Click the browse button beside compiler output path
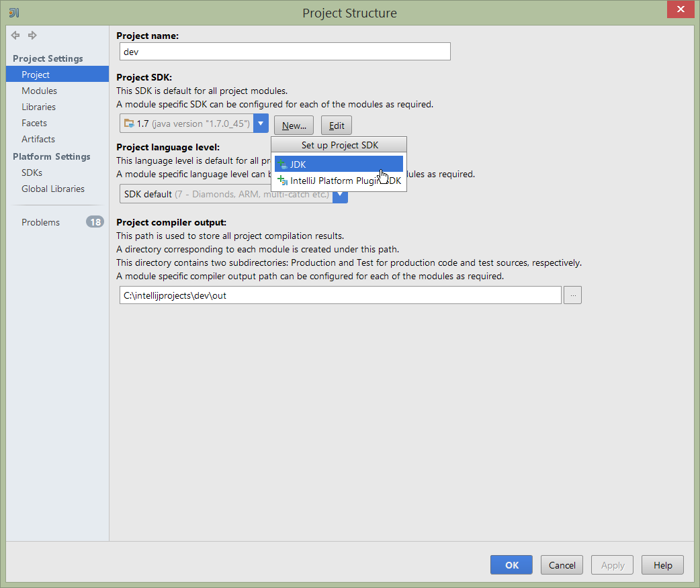This screenshot has height=588, width=700. tap(572, 295)
